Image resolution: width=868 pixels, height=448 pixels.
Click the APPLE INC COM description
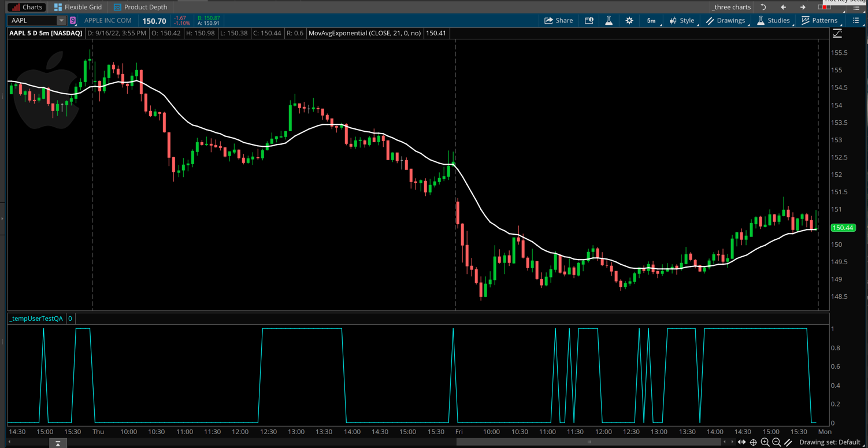coord(108,20)
